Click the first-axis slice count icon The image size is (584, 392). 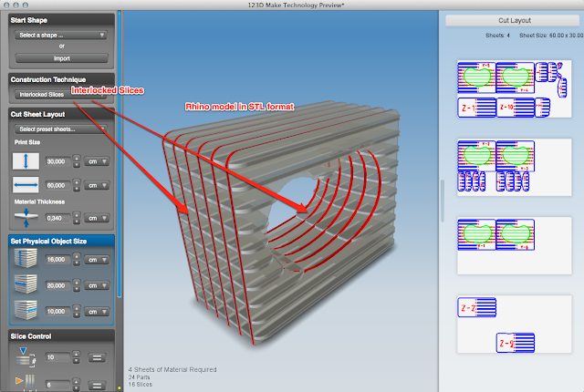point(26,356)
